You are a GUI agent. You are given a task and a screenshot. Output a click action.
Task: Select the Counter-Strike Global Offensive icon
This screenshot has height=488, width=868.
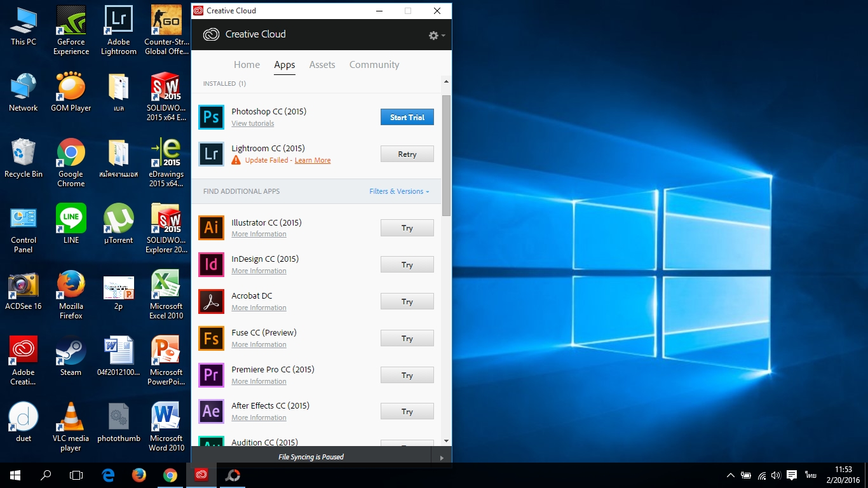point(166,30)
